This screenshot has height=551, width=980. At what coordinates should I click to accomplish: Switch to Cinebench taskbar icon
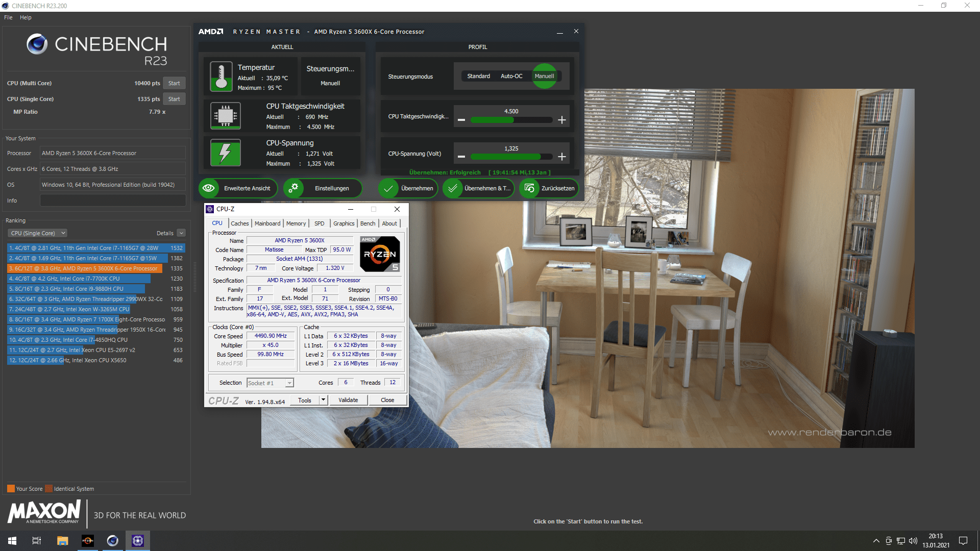(x=113, y=541)
